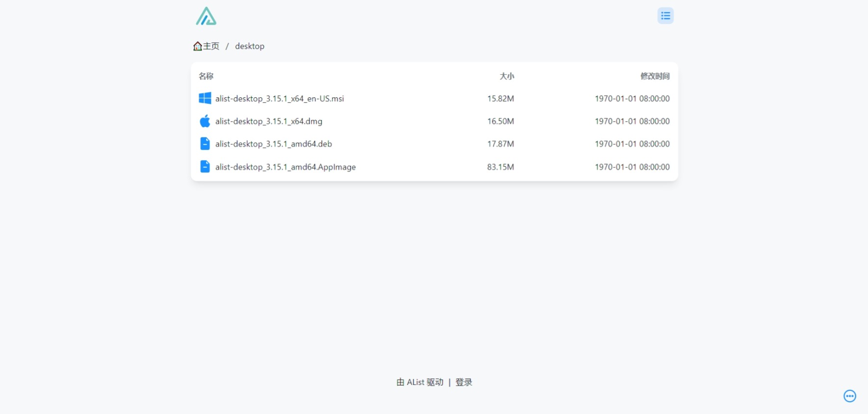Click the 15.82M size of the msi row
This screenshot has width=868, height=414.
coord(500,99)
